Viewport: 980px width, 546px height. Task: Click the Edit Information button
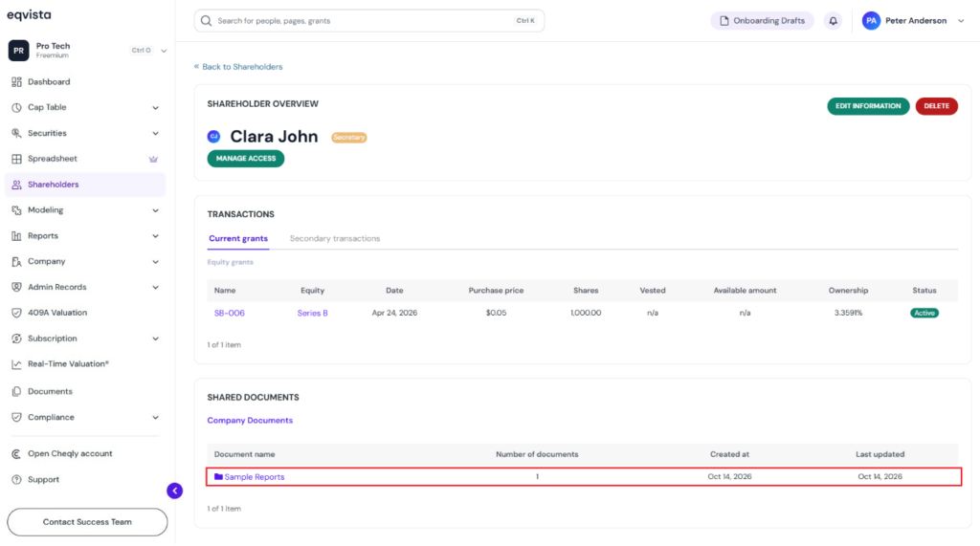click(868, 106)
